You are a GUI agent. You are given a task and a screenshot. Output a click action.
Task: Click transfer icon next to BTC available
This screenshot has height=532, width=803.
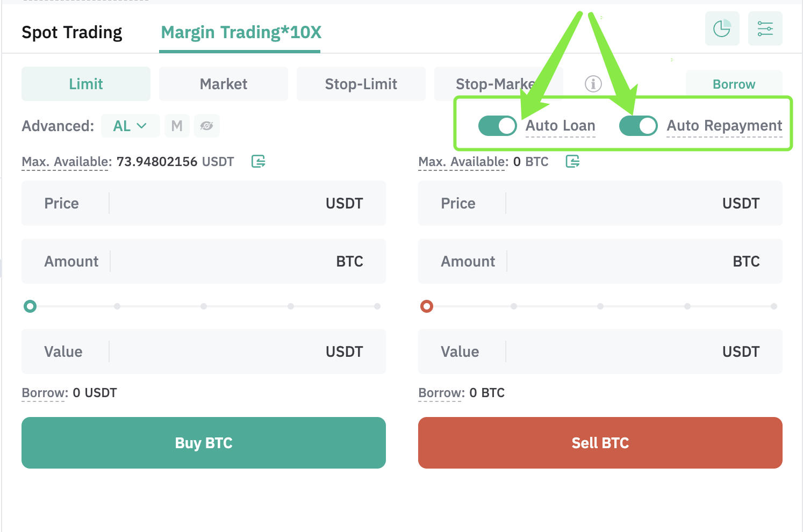(x=572, y=161)
